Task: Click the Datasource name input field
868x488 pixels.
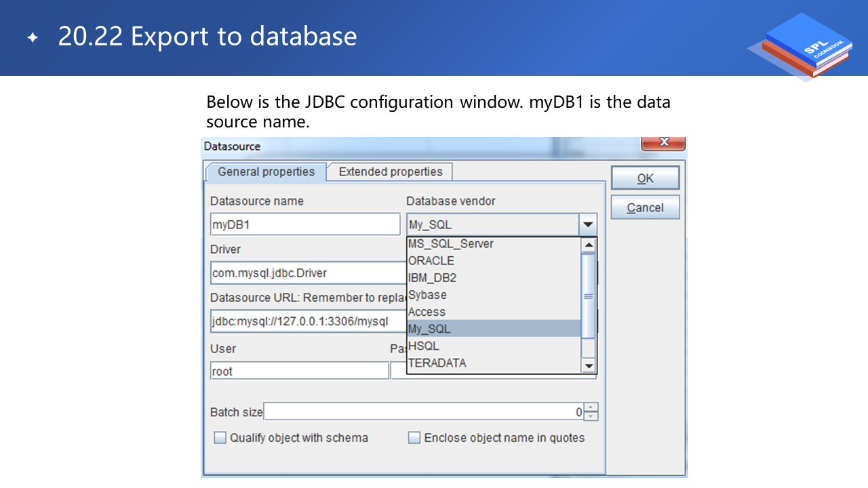Action: pyautogui.click(x=305, y=224)
